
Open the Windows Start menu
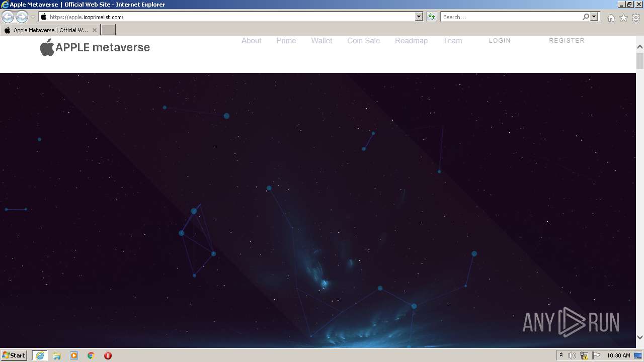pos(14,355)
